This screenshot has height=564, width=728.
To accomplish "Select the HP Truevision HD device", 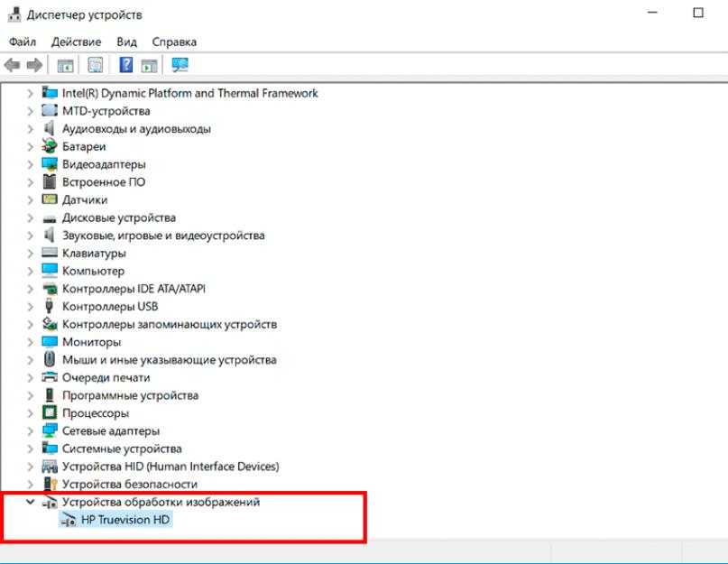I will [x=125, y=520].
